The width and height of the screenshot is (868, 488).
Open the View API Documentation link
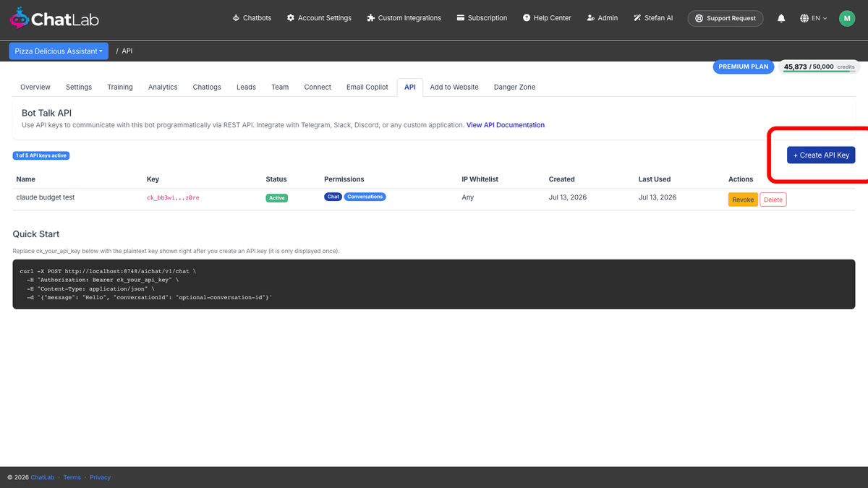pos(506,125)
